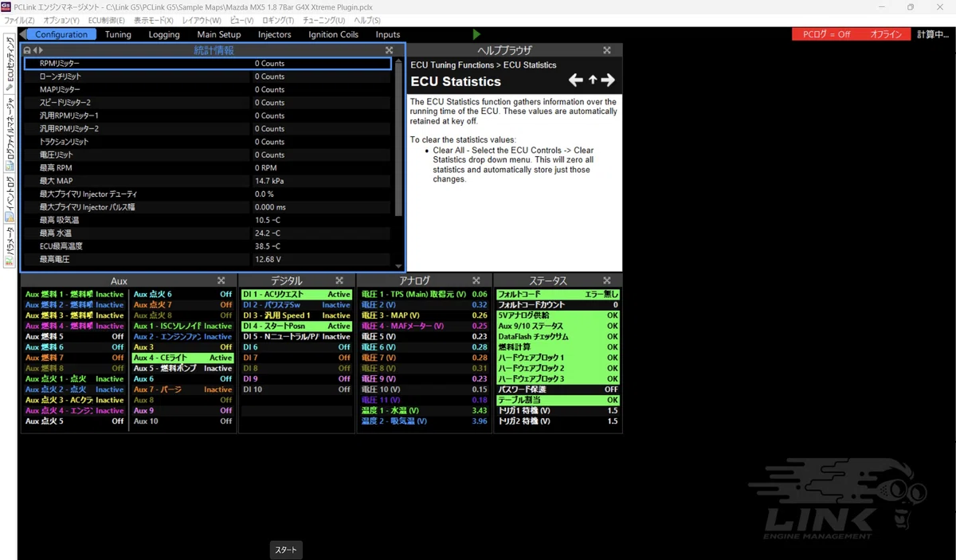This screenshot has height=560, width=956.
Task: Click the 電圧 3 - MAP (V) row
Action: coord(425,315)
